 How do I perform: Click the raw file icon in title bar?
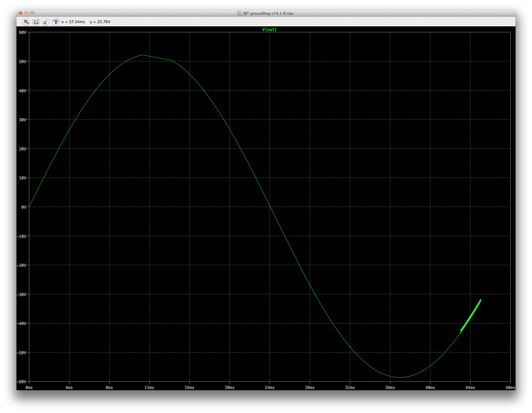240,13
